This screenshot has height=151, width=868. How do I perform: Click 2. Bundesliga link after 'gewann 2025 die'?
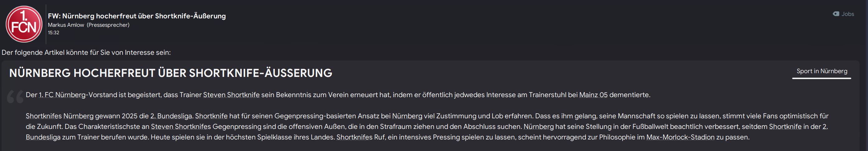(171, 116)
